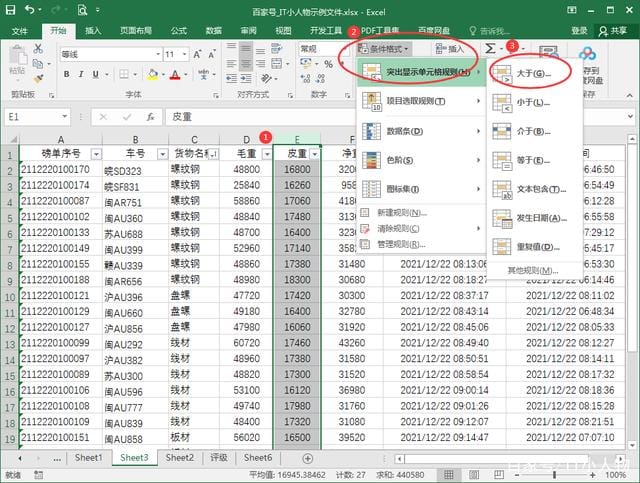Choose the 小于 (Less Than) rule
This screenshot has height=483, width=640.
click(533, 103)
